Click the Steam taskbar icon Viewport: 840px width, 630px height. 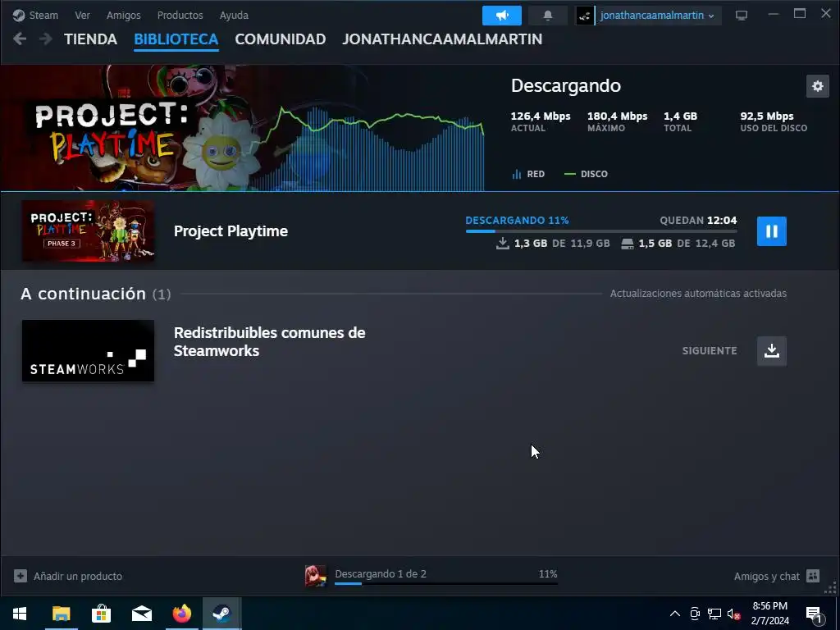coord(221,614)
